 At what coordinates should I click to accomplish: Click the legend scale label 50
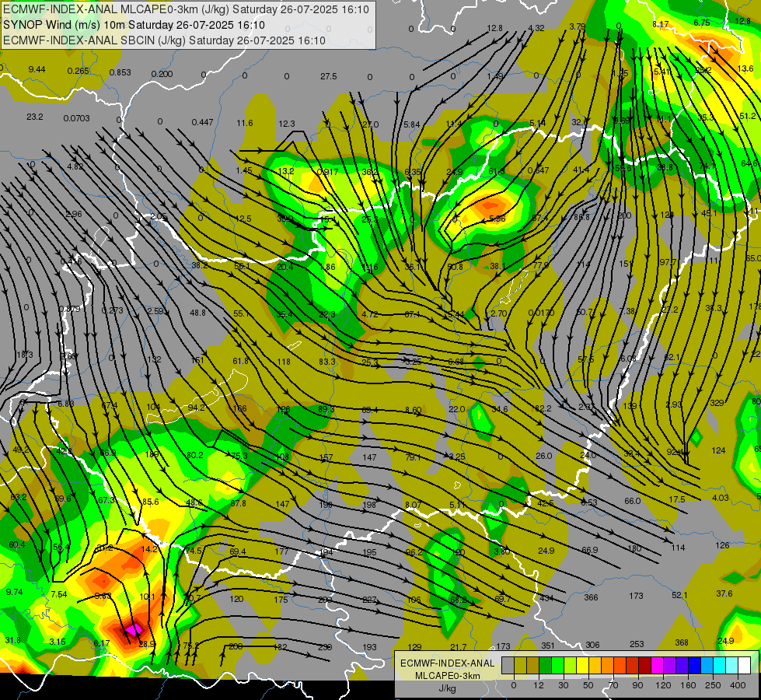click(x=588, y=685)
